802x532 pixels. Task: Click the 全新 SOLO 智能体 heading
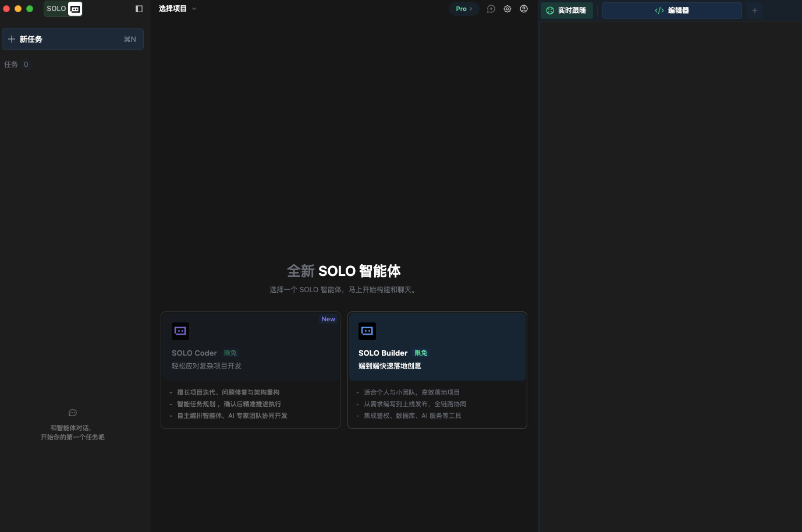point(343,271)
